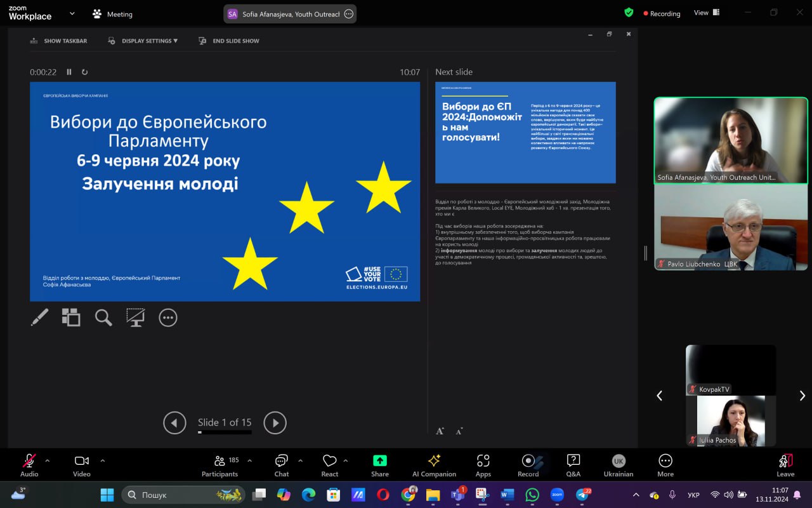
Task: Open the Ukrainian interpretation language menu
Action: coord(618,465)
